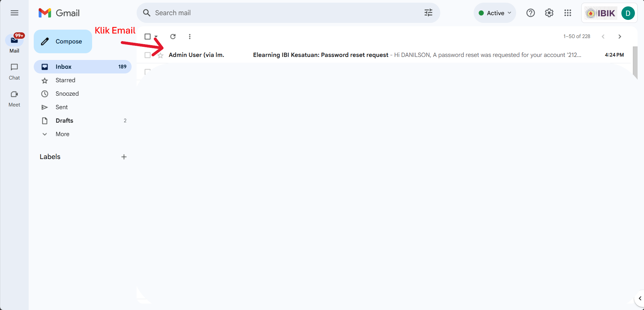Screen dimensions: 644x310
Task: Open the Active status dropdown
Action: click(x=495, y=13)
